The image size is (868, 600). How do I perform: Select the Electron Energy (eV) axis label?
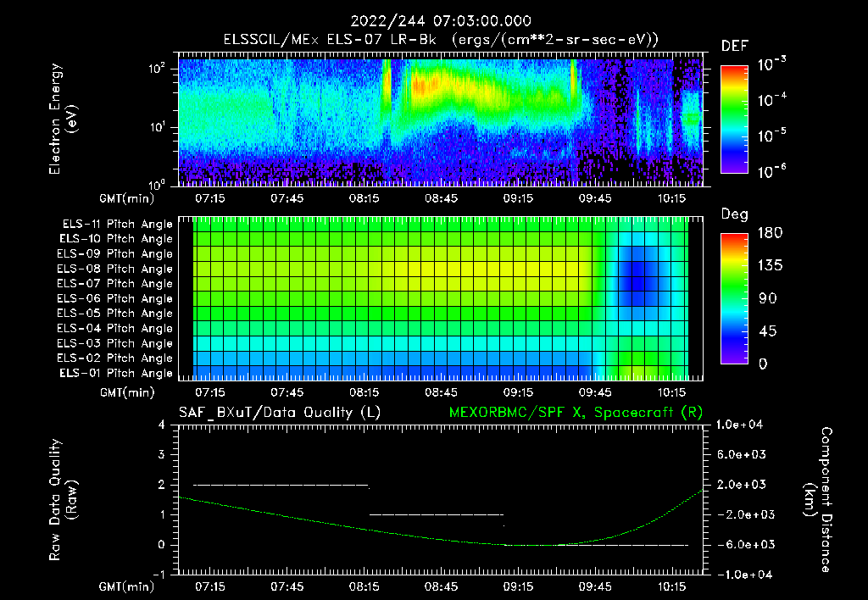pos(63,119)
